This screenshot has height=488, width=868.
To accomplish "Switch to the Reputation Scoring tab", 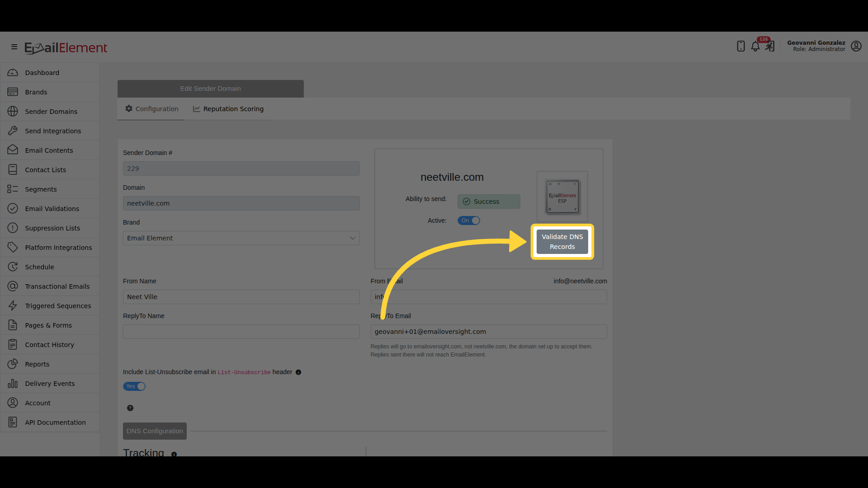I will pyautogui.click(x=228, y=109).
